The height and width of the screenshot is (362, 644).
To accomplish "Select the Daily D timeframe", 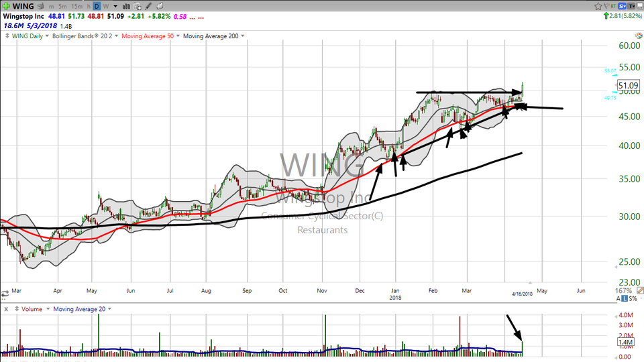I will click(97, 6).
